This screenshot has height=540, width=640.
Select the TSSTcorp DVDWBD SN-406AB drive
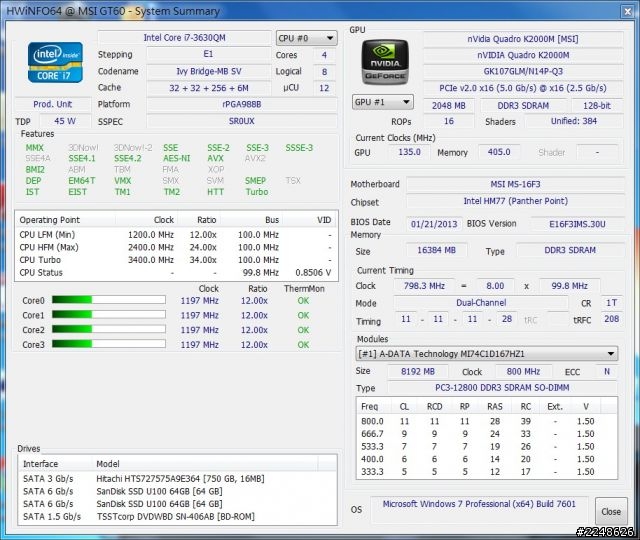click(x=176, y=516)
